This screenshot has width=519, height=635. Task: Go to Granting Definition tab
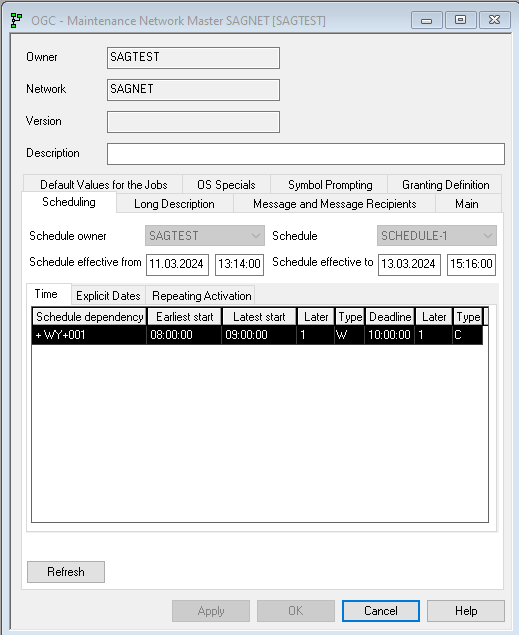[x=445, y=185]
